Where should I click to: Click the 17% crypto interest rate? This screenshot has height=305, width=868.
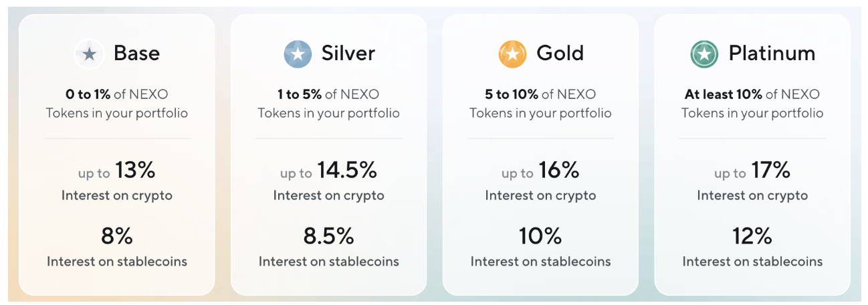click(x=770, y=170)
